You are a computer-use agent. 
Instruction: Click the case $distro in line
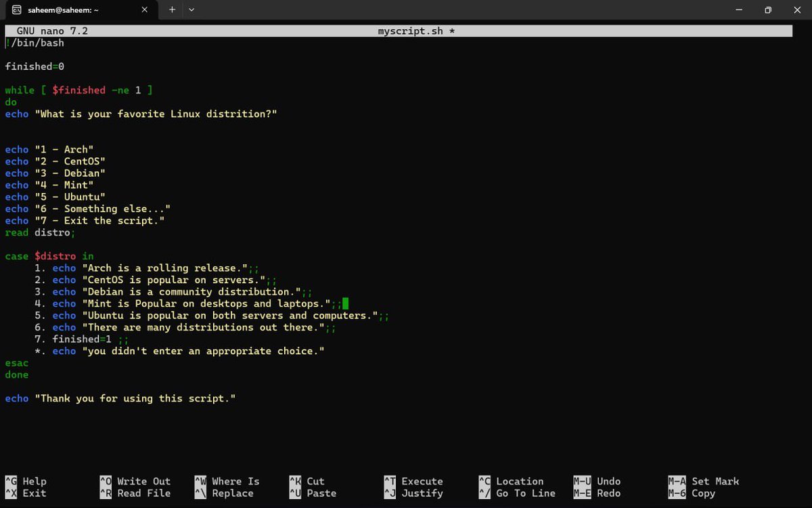[x=49, y=256]
